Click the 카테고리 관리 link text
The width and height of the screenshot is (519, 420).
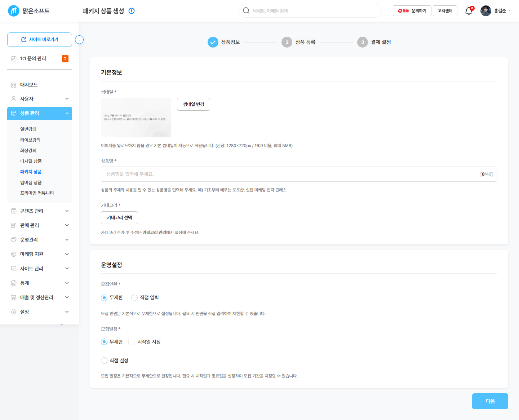coord(154,233)
